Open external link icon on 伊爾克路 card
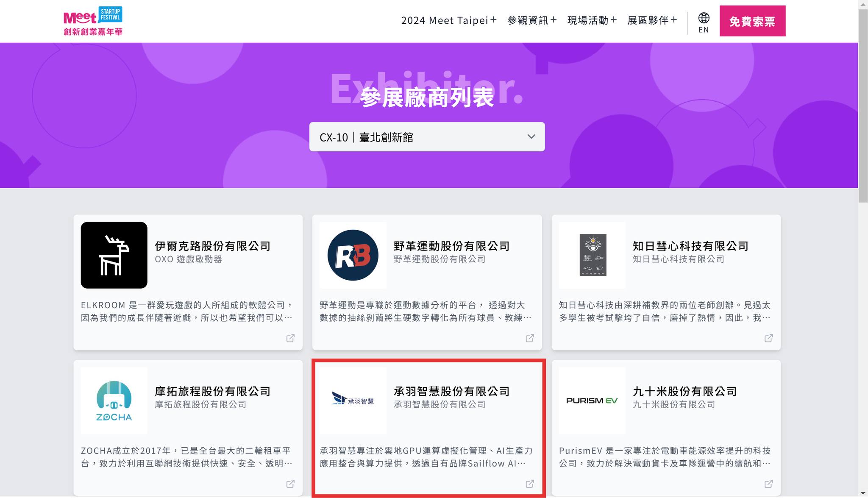The height and width of the screenshot is (498, 868). [x=290, y=338]
